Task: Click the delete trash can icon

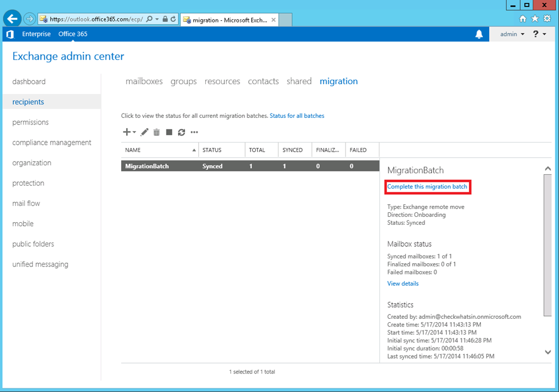Action: [157, 132]
